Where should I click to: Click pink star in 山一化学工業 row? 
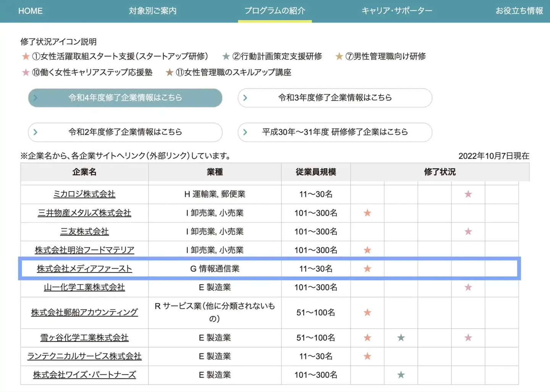468,287
